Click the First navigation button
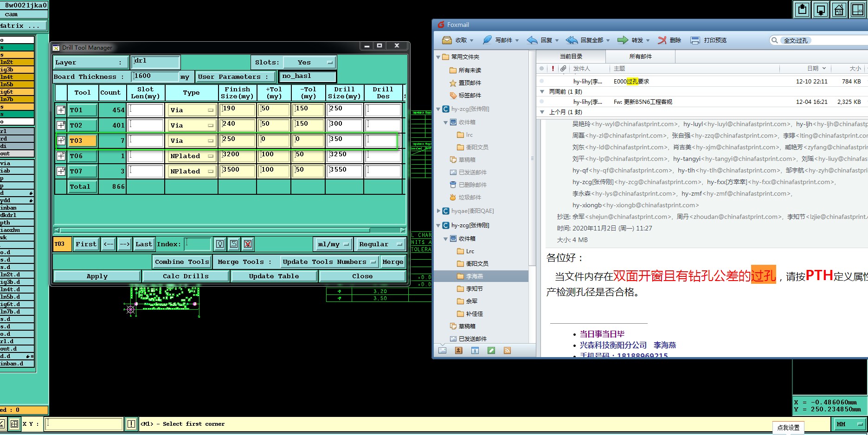This screenshot has width=868, height=435. [x=86, y=244]
